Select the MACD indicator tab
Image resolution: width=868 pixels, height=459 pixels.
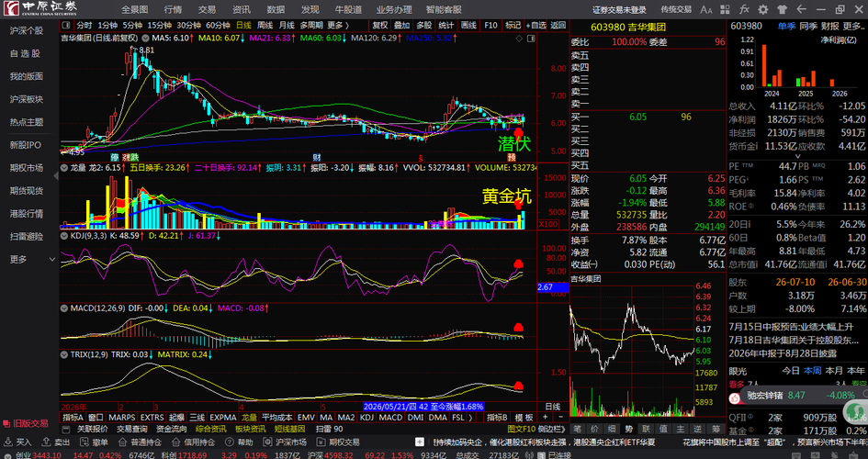click(x=390, y=418)
